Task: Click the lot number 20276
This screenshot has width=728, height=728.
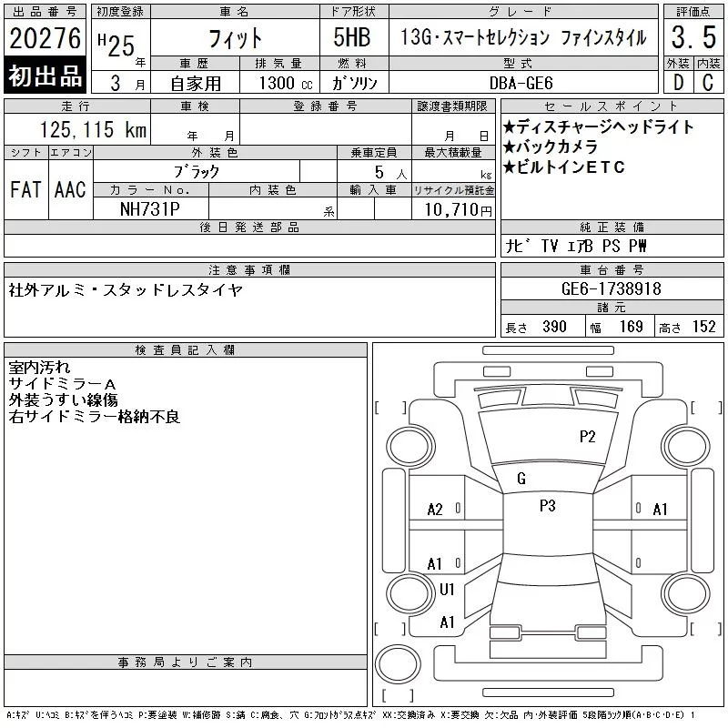Action: pyautogui.click(x=45, y=38)
